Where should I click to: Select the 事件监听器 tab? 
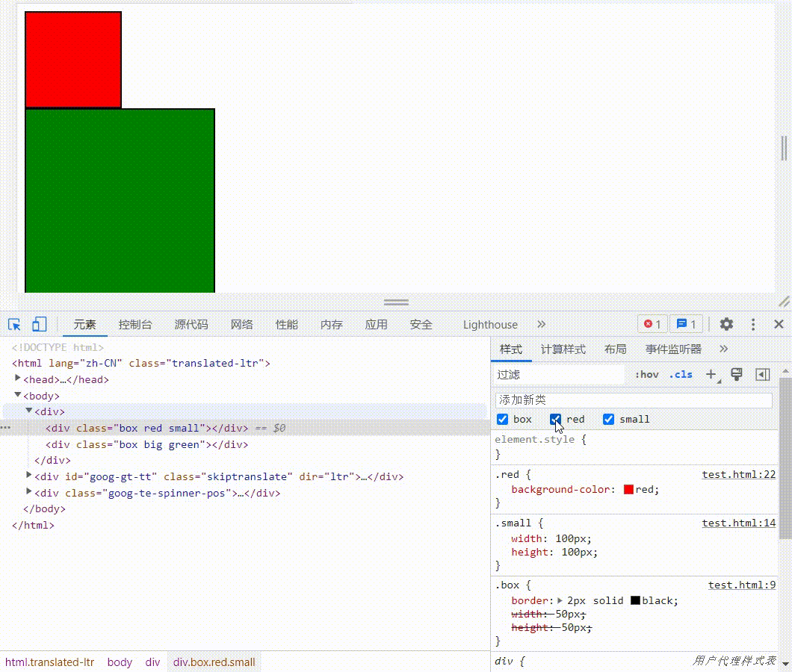(674, 349)
